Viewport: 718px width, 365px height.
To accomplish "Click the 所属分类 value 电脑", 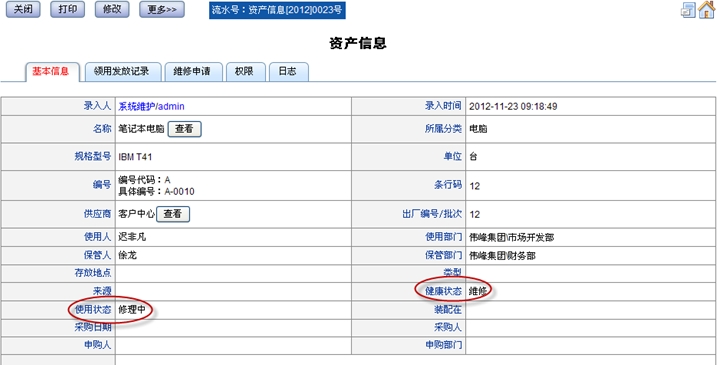I will click(x=478, y=129).
